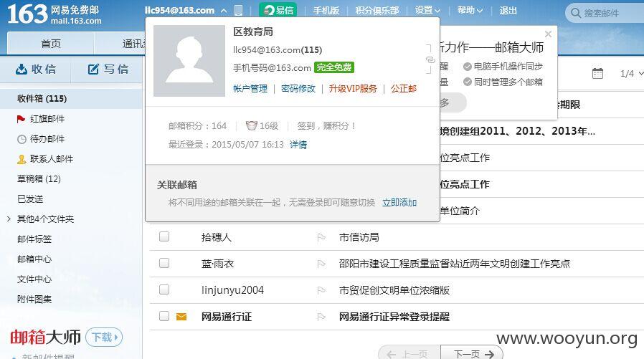The width and height of the screenshot is (644, 359).
Task: Close the 邮箱大师 promo popup
Action: [x=548, y=34]
